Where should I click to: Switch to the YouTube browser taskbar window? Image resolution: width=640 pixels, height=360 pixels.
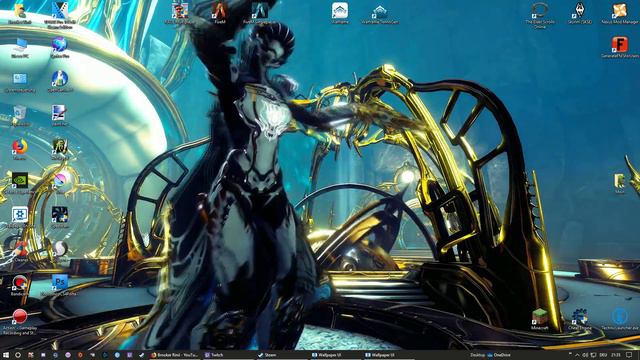pyautogui.click(x=174, y=355)
